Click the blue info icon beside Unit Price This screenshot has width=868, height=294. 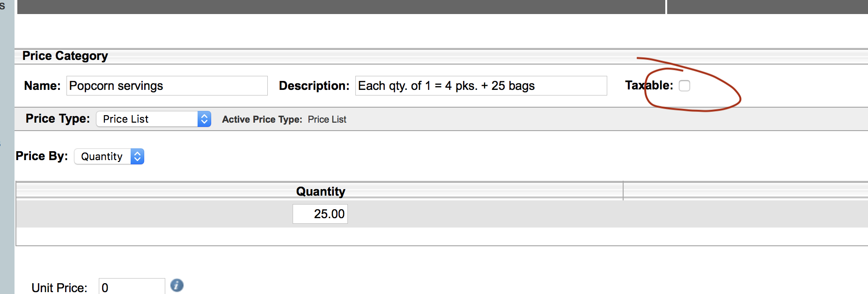tap(177, 285)
